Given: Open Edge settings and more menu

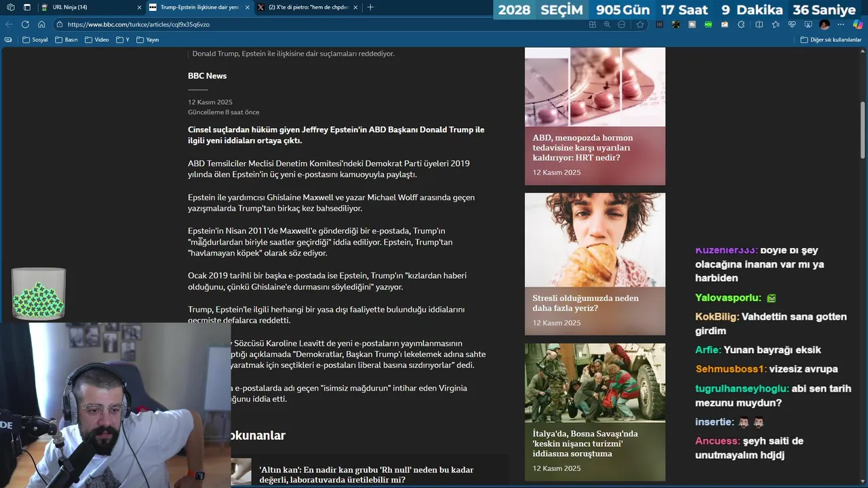Looking at the screenshot, I should pos(842,24).
